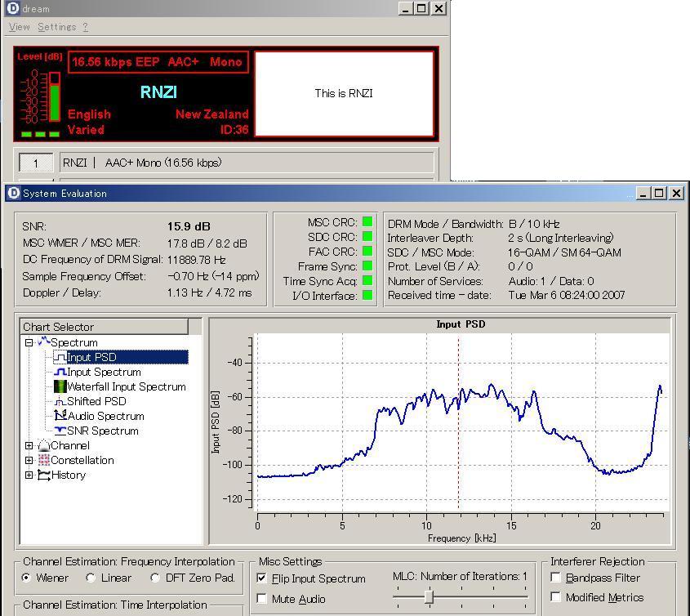Enable the Bandpass Filter checkbox
The image size is (690, 616).
(556, 578)
